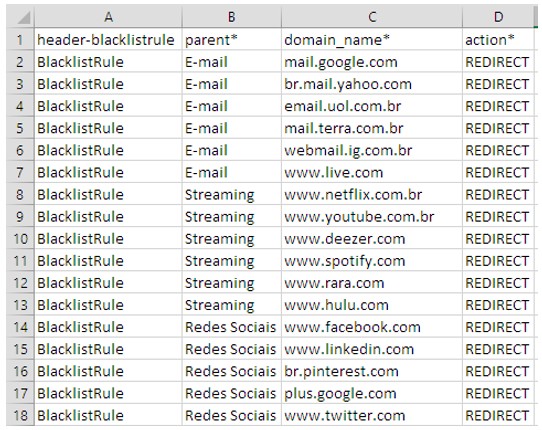The width and height of the screenshot is (542, 430).
Task: Select the mail.google.com cell
Action: [x=372, y=62]
